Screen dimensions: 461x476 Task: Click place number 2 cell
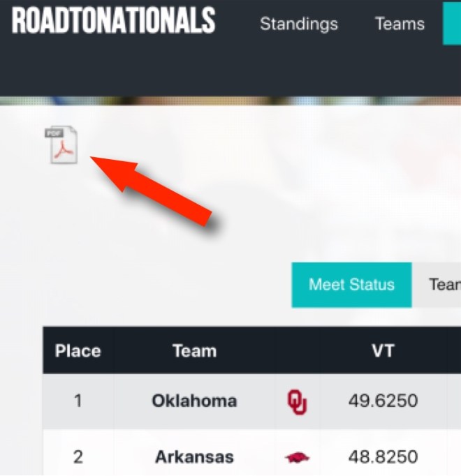tap(78, 457)
